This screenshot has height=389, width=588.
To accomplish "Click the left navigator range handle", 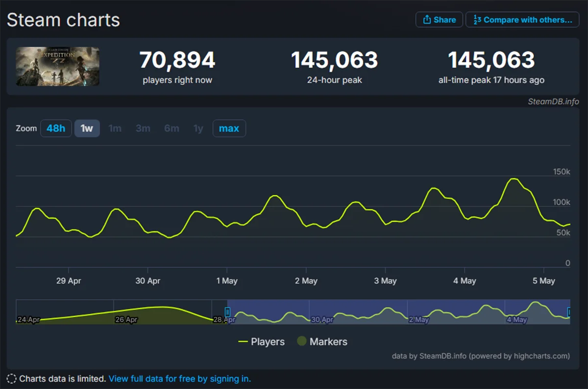I will tap(227, 312).
